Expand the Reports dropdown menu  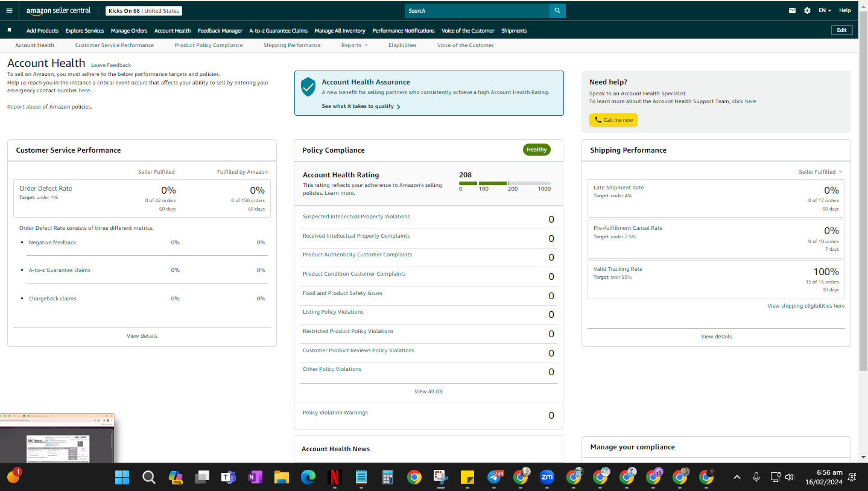354,45
